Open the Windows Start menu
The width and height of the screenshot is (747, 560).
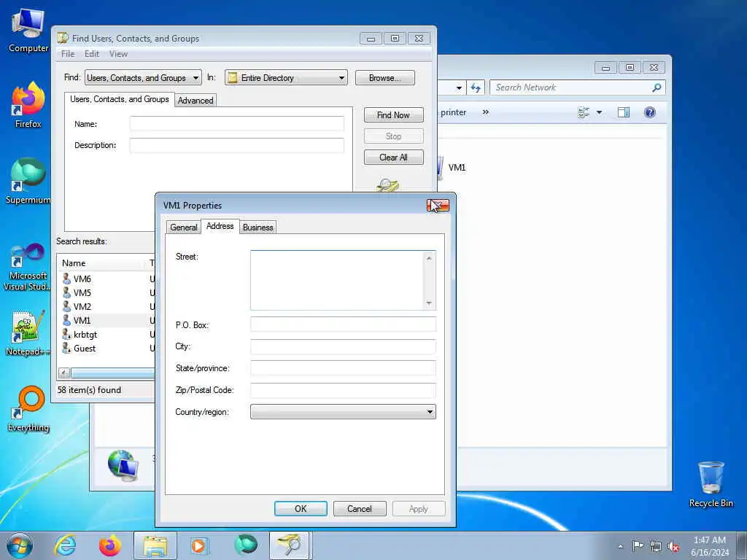[x=20, y=545]
